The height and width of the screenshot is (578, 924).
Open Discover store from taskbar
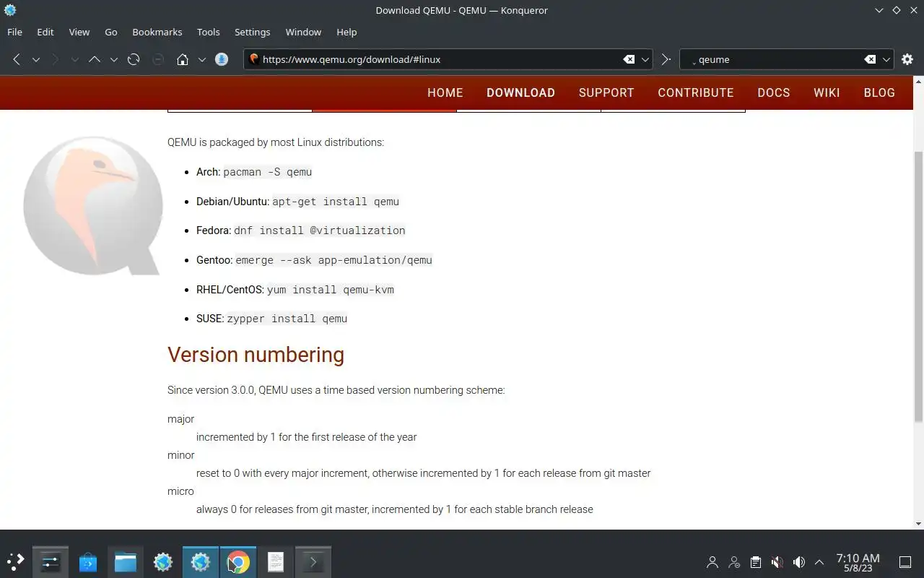88,561
